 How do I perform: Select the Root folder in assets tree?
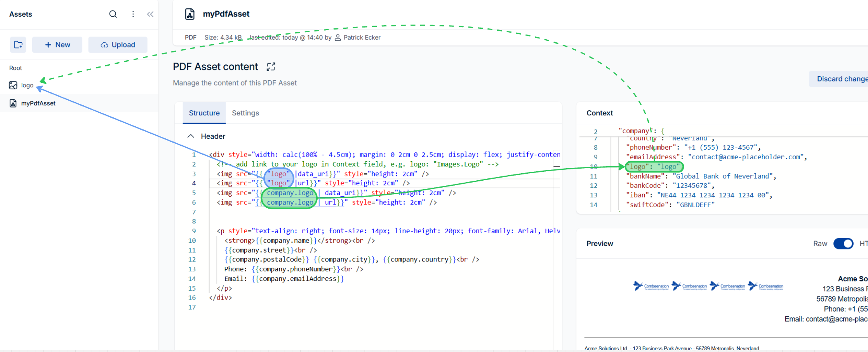[x=16, y=68]
